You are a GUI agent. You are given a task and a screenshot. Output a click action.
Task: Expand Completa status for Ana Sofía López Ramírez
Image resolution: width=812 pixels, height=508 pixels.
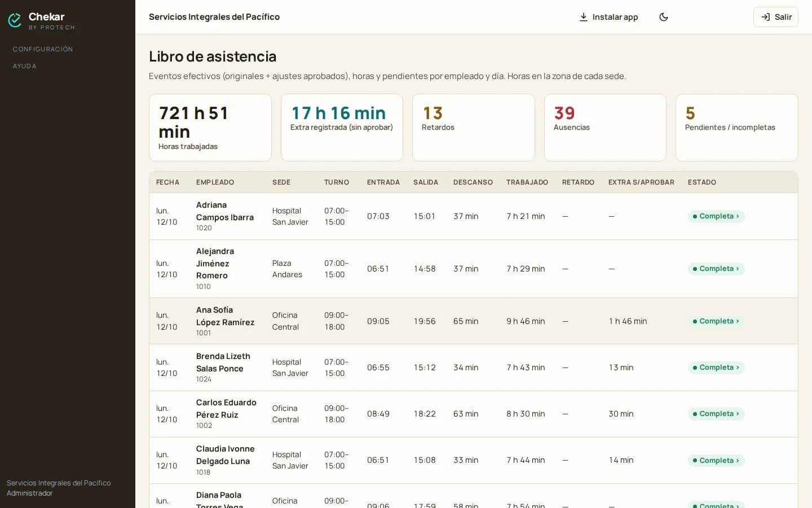tap(716, 321)
